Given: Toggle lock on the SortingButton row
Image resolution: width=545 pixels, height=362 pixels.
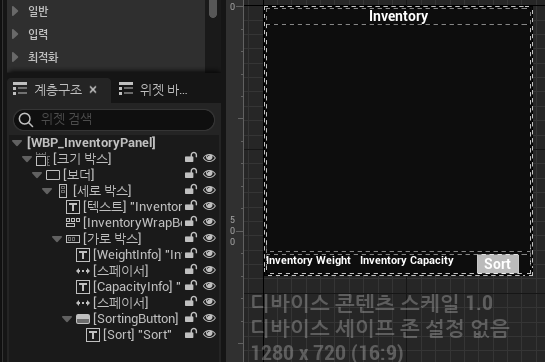Looking at the screenshot, I should click(191, 318).
